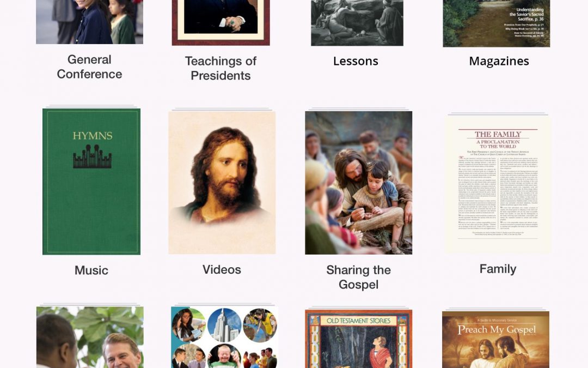Tap the General Conference photo cover
This screenshot has width=588, height=368.
coord(89,22)
